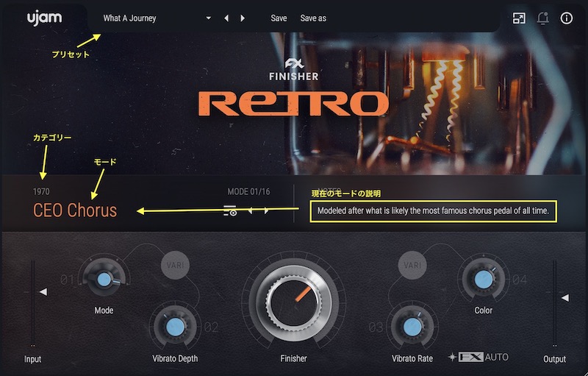Screen dimensions: 588x376
Task: Click the Color knob
Action: click(x=484, y=280)
